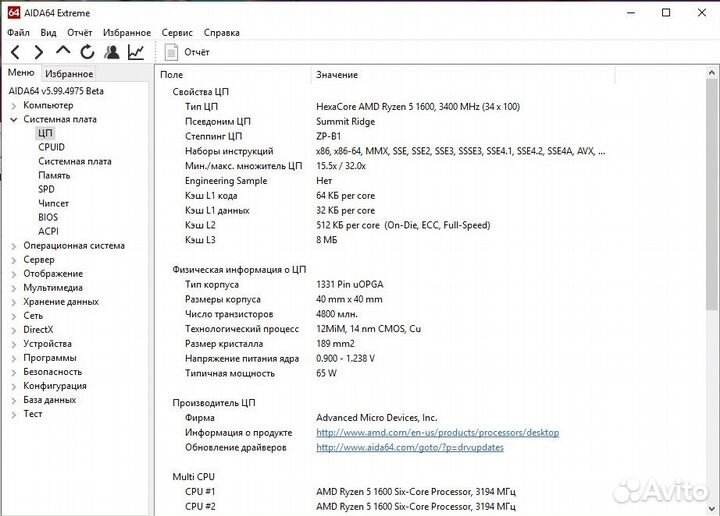Image resolution: width=720 pixels, height=516 pixels.
Task: Click AIDA64 v5.99.4975 Beta root entry
Action: 56,91
